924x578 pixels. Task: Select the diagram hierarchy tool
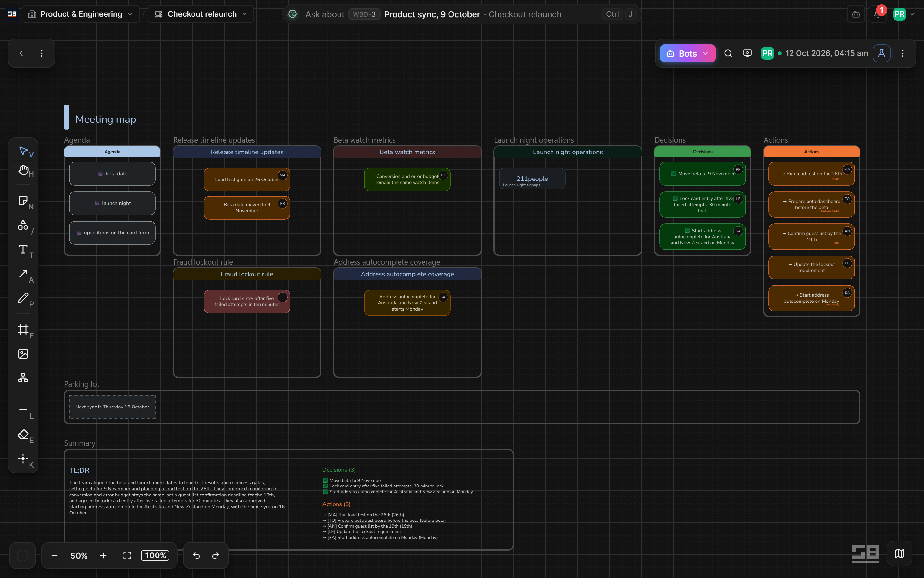23,378
